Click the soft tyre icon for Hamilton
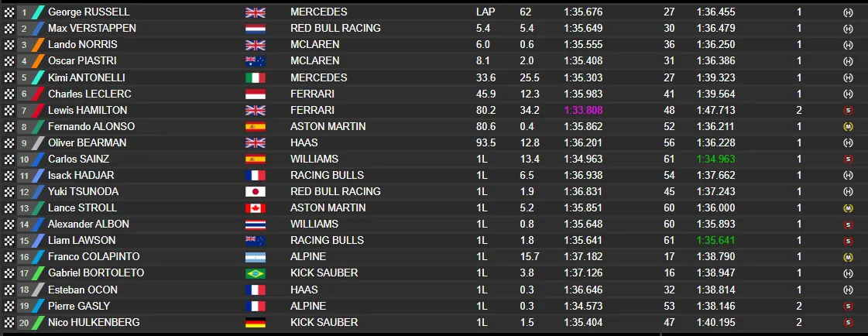 tap(848, 110)
